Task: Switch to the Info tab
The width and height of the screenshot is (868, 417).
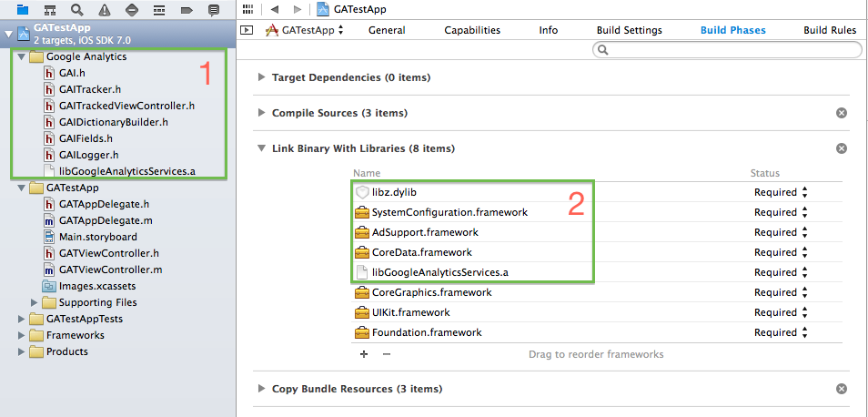Action: (x=548, y=30)
